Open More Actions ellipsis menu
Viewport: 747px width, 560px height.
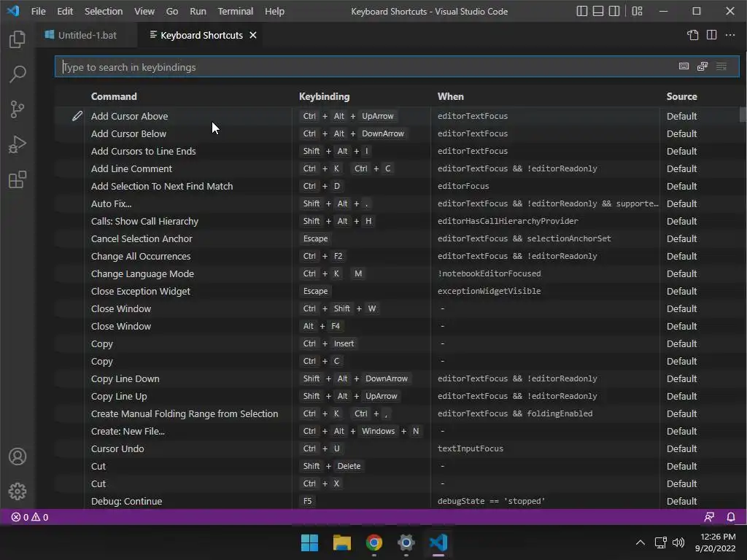729,35
